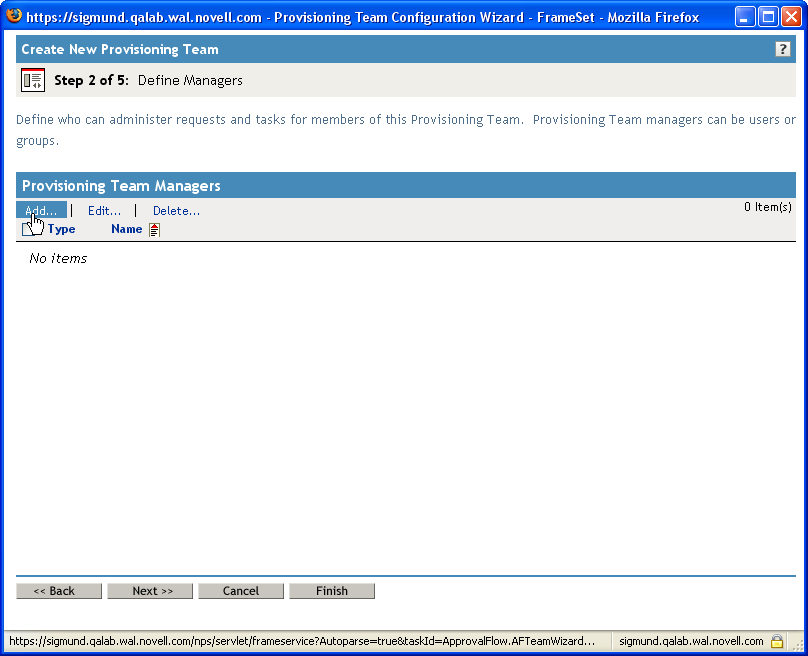
Task: Click the 'Define Managers' step name
Action: [190, 80]
